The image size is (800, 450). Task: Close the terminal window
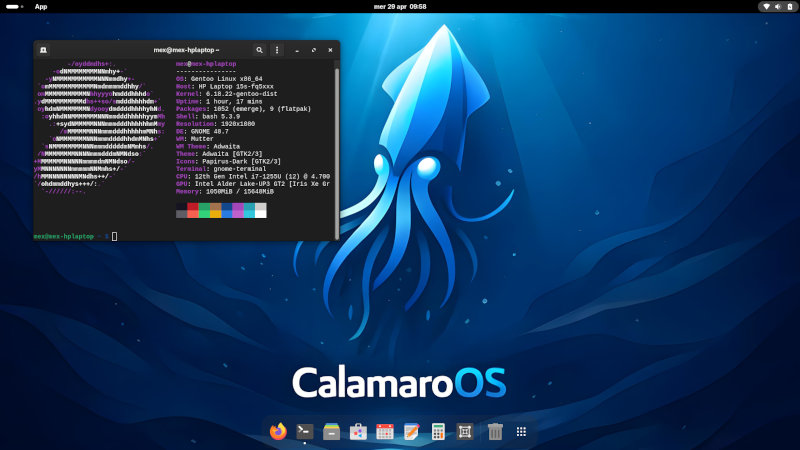coord(330,50)
